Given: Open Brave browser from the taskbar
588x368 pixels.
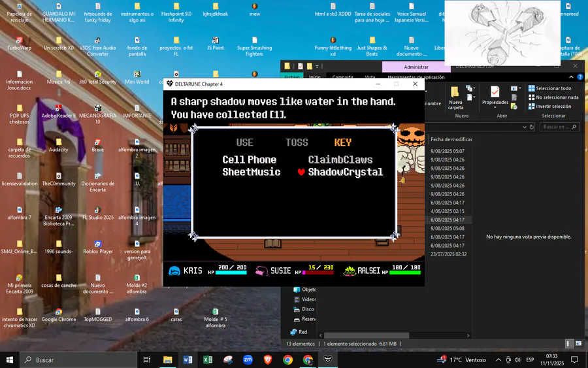Looking at the screenshot, I should [268, 360].
